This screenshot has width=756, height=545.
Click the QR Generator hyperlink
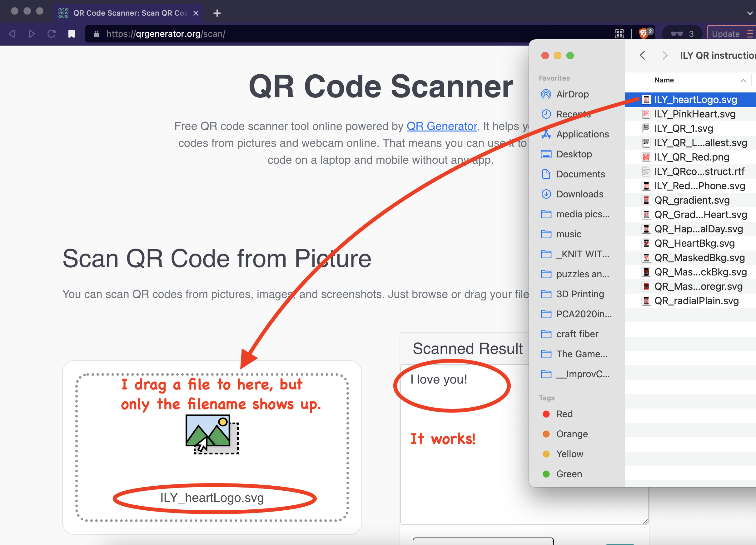(x=441, y=126)
